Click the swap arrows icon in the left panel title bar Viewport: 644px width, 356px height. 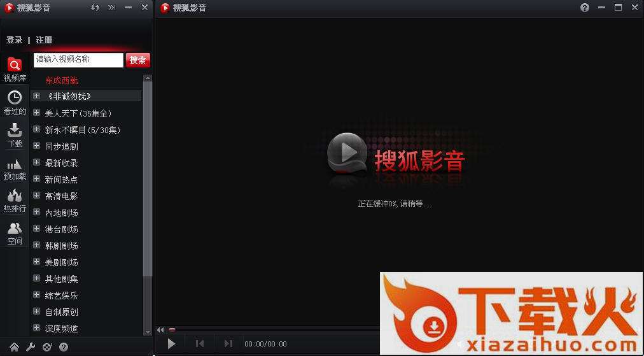click(95, 8)
